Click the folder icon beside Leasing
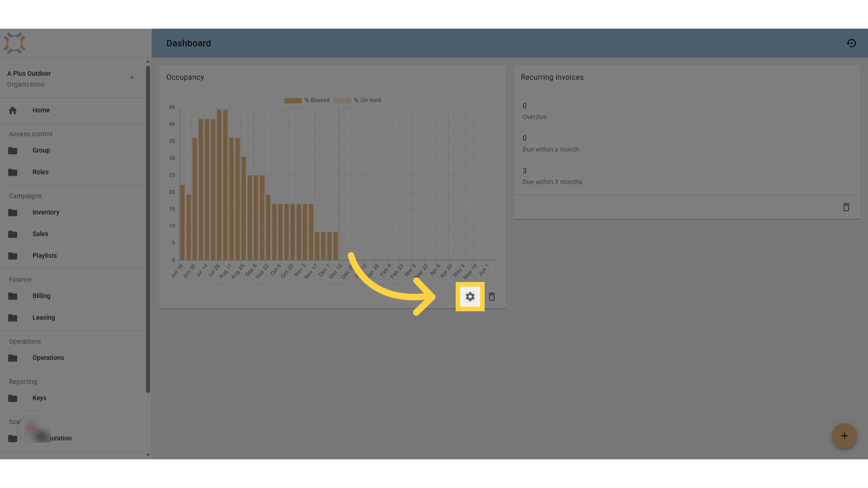This screenshot has width=868, height=488. coord(13,318)
